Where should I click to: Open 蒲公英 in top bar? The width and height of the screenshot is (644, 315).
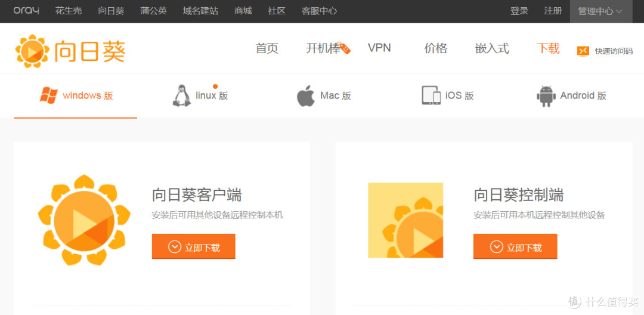coord(154,11)
